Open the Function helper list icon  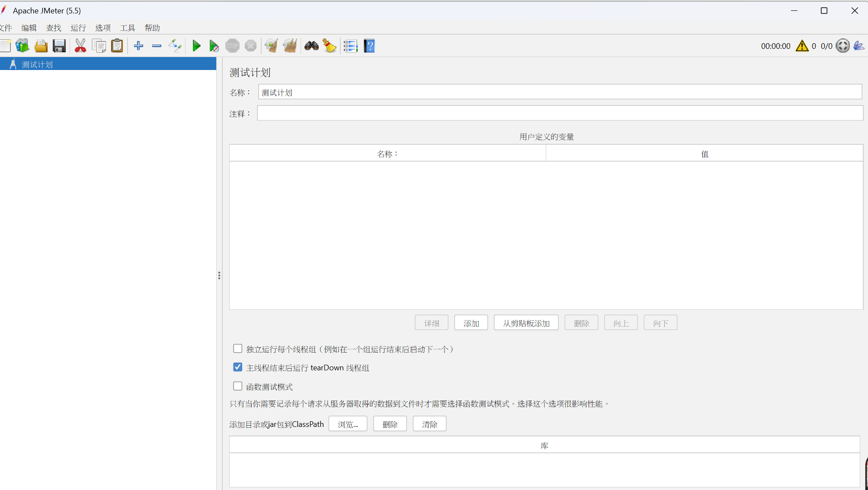(350, 46)
